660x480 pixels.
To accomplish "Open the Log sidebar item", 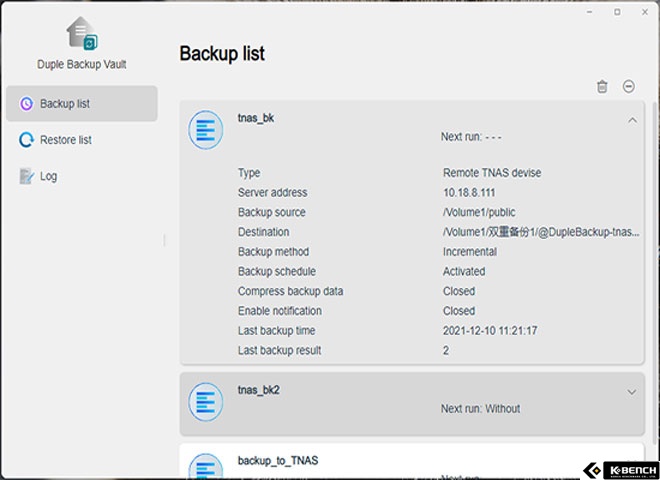I will (x=82, y=176).
